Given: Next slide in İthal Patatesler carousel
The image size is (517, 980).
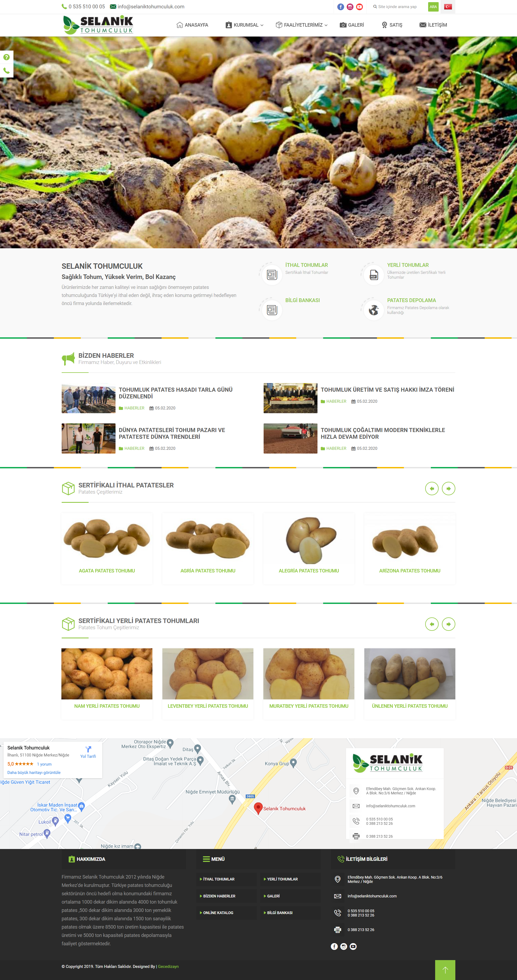Looking at the screenshot, I should (x=448, y=489).
